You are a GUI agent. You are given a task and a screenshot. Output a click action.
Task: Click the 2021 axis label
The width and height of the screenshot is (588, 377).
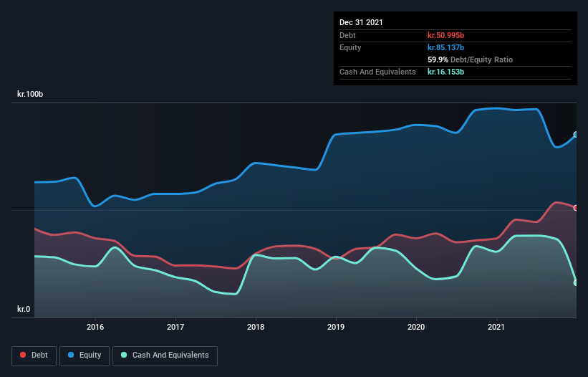tap(496, 327)
